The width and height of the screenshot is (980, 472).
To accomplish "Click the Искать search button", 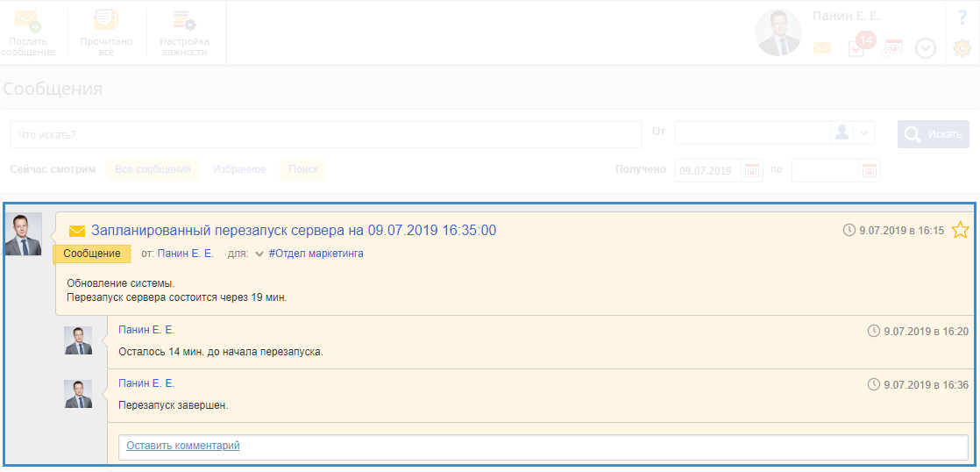I will pos(934,134).
